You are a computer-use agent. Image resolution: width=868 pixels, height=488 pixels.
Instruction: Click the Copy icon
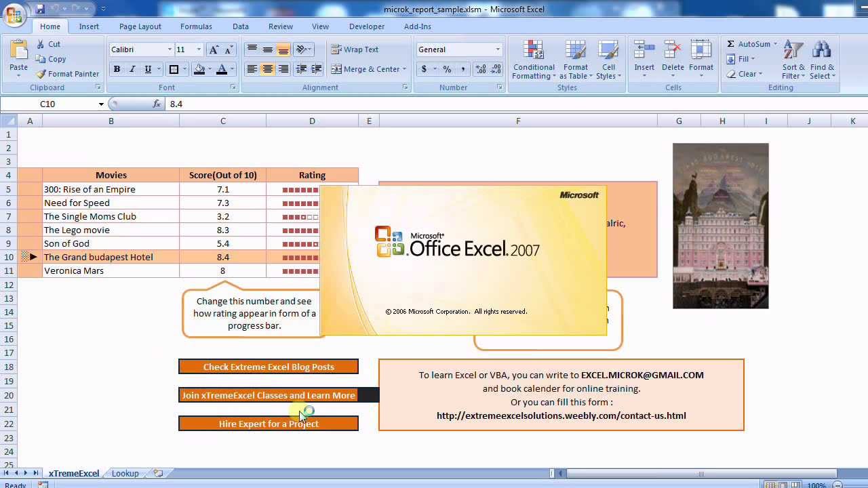click(41, 59)
